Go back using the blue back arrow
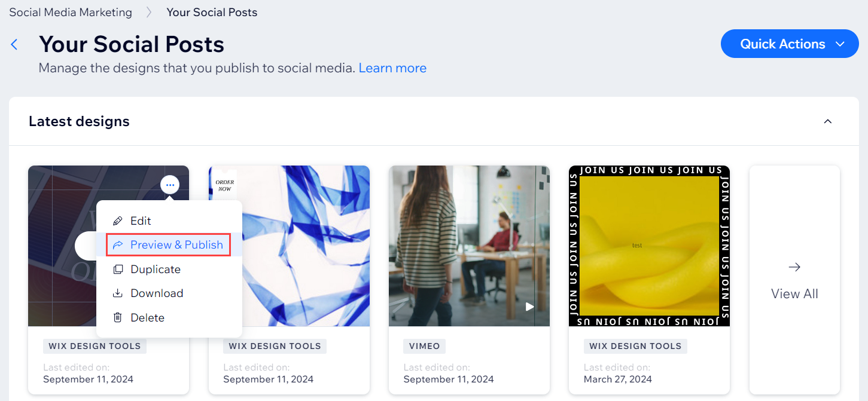 tap(14, 44)
